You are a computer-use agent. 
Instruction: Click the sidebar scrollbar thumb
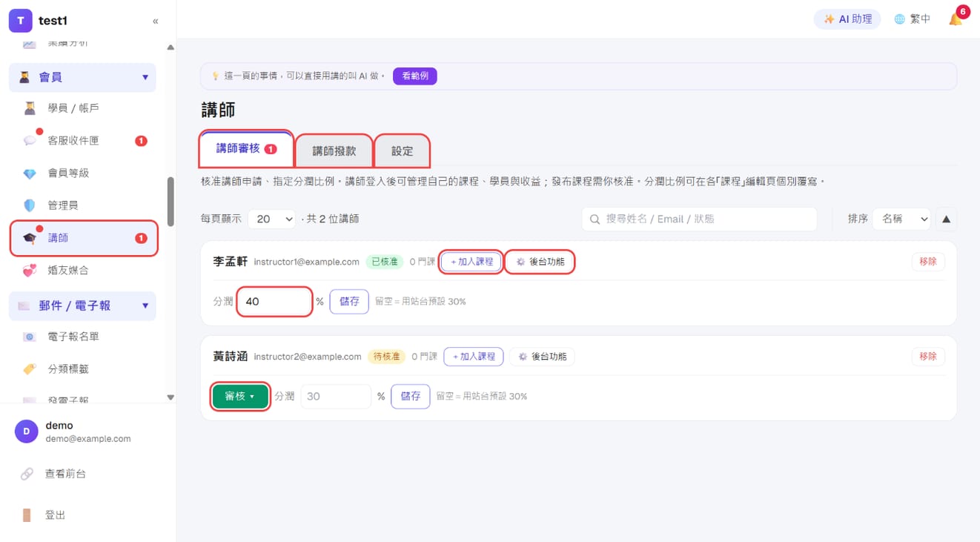click(171, 201)
